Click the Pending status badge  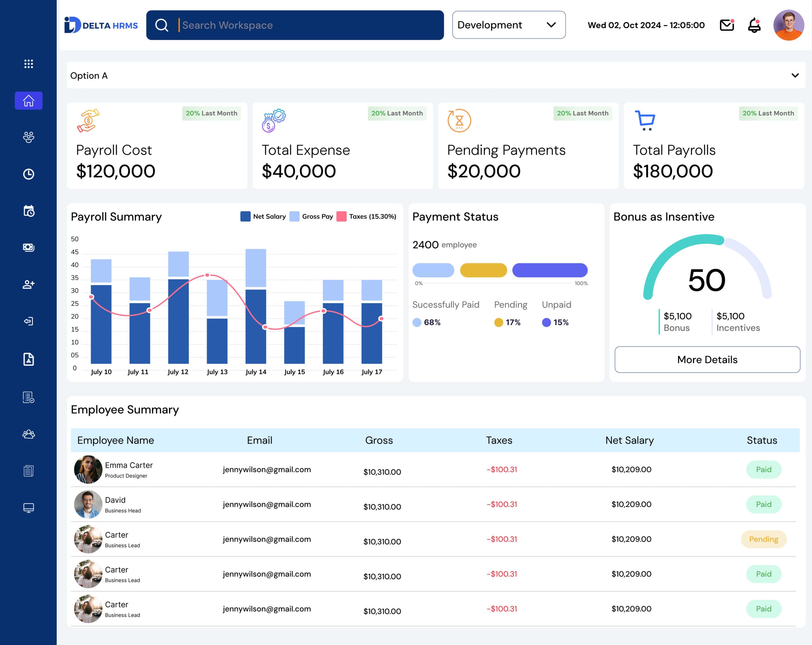pos(764,539)
